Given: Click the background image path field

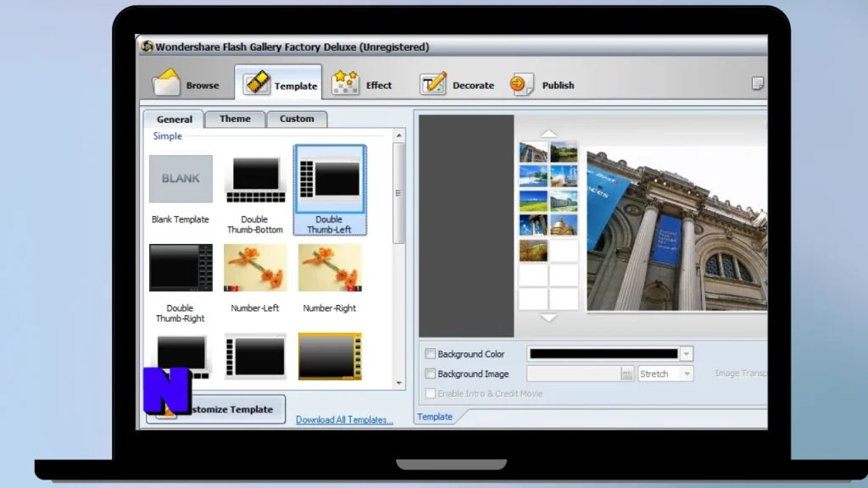Looking at the screenshot, I should tap(574, 374).
